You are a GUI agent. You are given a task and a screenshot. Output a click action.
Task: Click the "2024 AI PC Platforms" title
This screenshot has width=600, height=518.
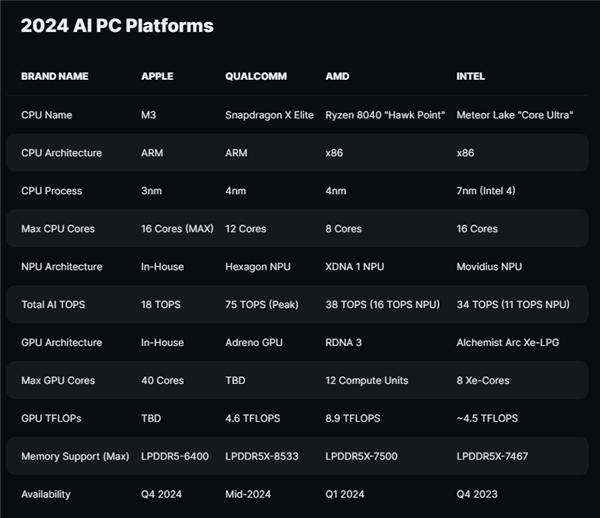point(117,26)
